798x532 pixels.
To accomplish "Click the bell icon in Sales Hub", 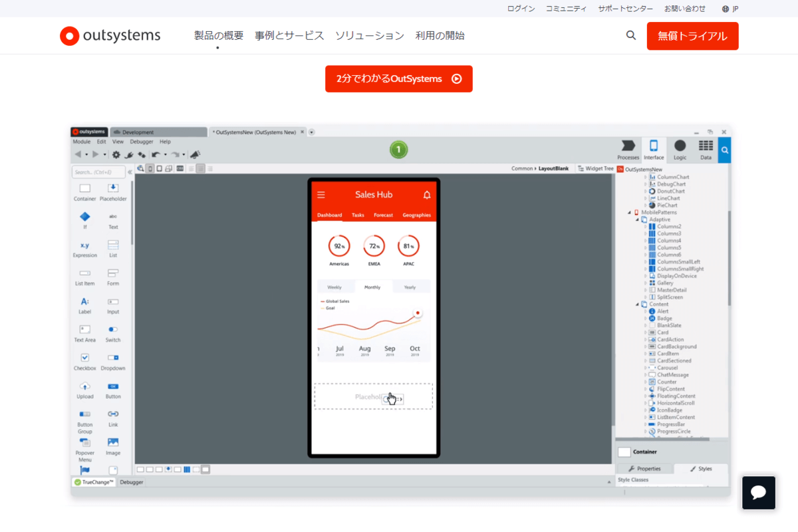I will click(x=427, y=195).
